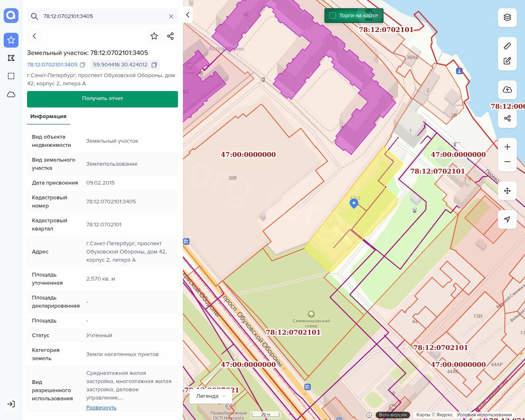Zoom out on the map

507,162
